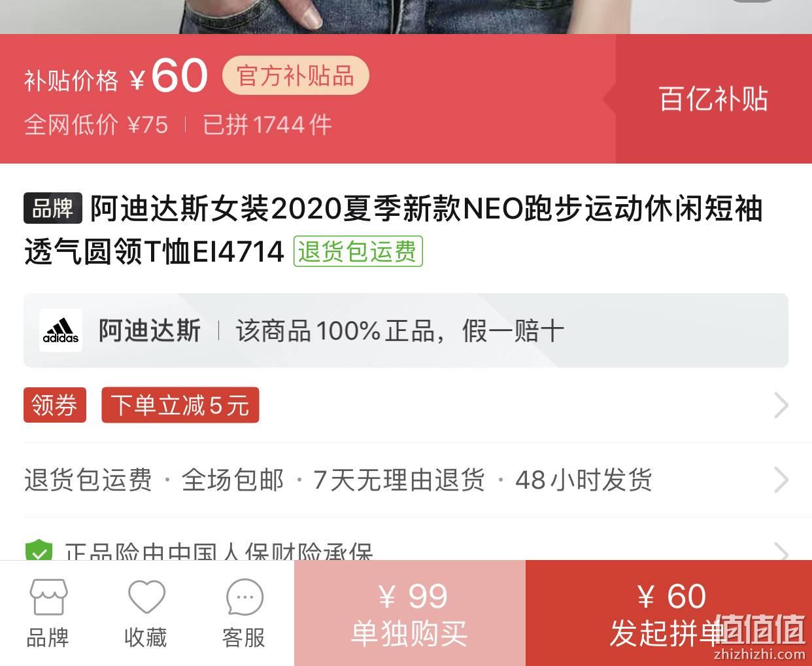Screen dimensions: 812x666
Task: Expand the 正品险 insurance row chevron
Action: (781, 552)
